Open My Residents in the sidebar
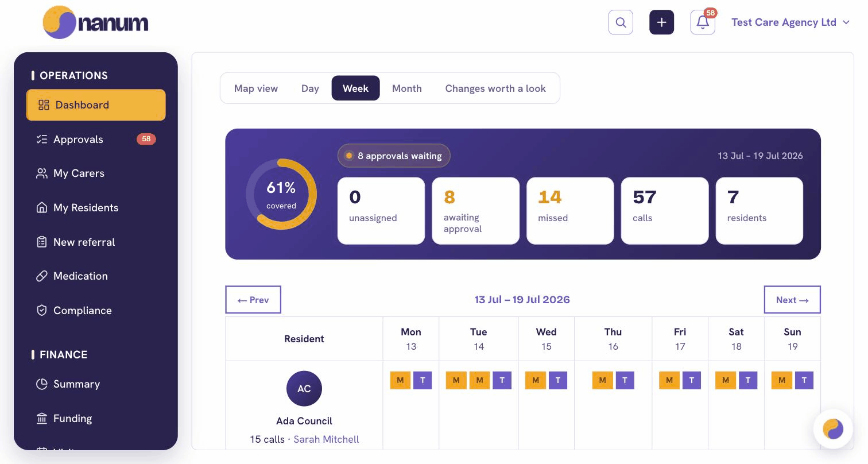Screen dimensions: 868x464 point(96,208)
